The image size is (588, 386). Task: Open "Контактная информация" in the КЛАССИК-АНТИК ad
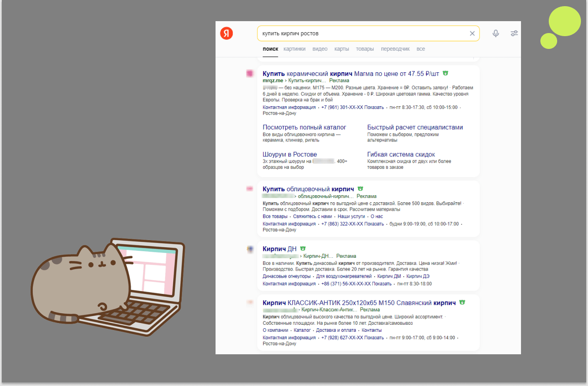[x=289, y=338]
